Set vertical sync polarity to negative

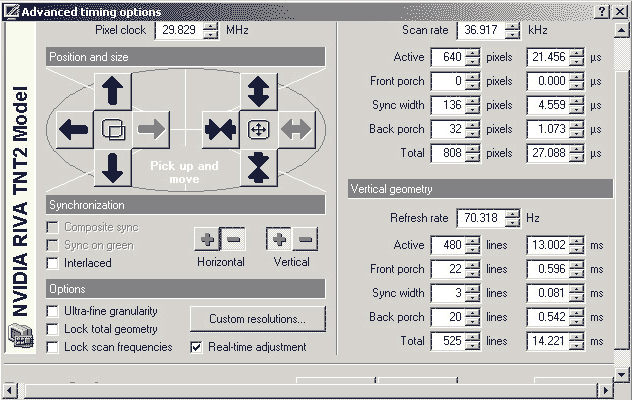coord(305,239)
